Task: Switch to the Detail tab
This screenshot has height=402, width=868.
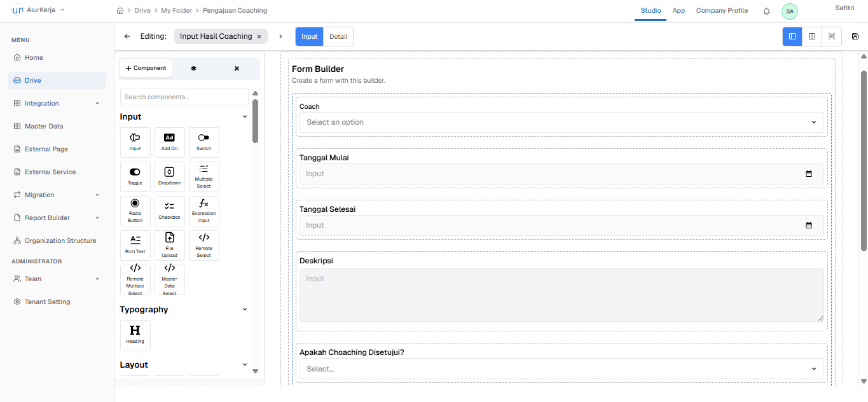Action: [338, 36]
